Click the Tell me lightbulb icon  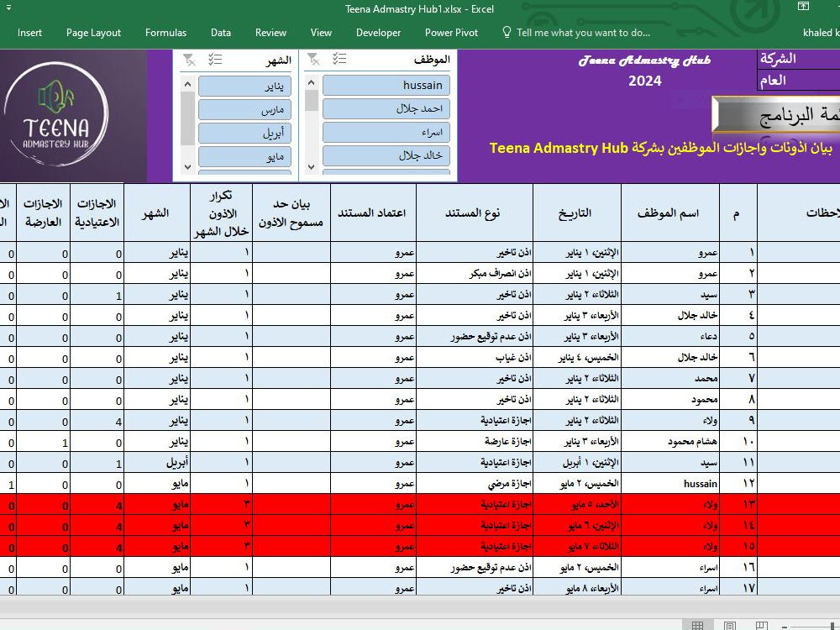click(507, 32)
